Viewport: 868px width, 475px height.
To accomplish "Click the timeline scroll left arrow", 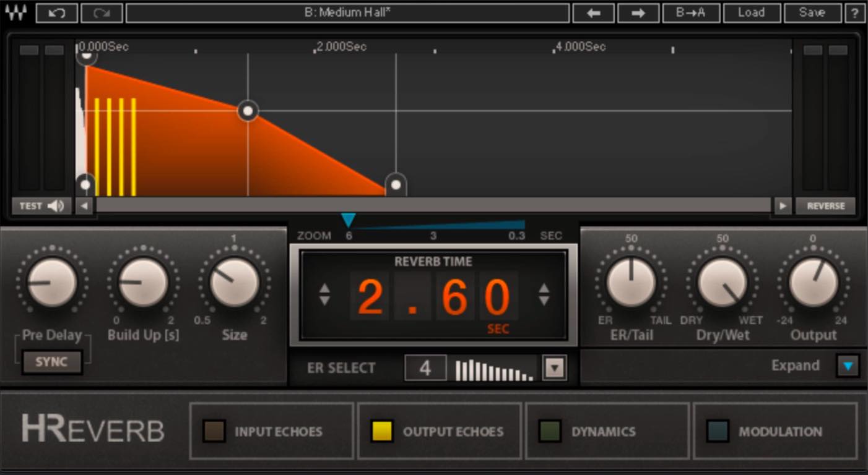I will pos(84,206).
